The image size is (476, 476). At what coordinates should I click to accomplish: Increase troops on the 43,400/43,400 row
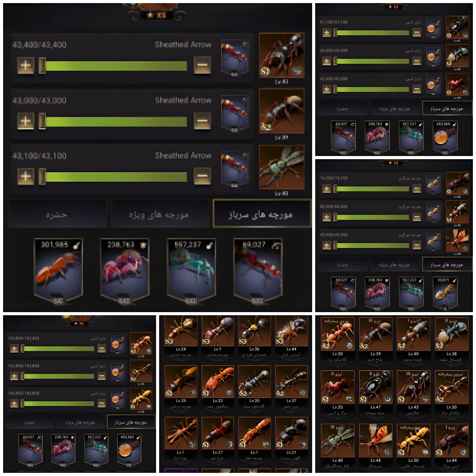(x=26, y=65)
